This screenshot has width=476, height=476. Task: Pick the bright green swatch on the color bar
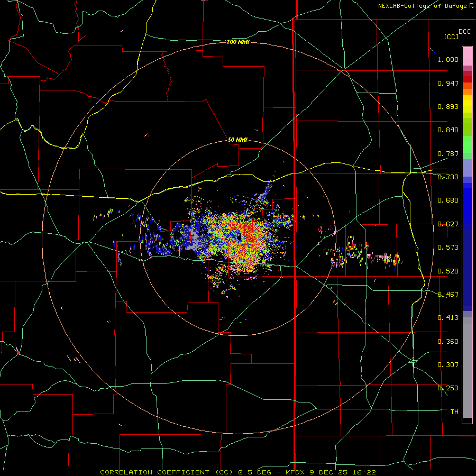[467, 144]
